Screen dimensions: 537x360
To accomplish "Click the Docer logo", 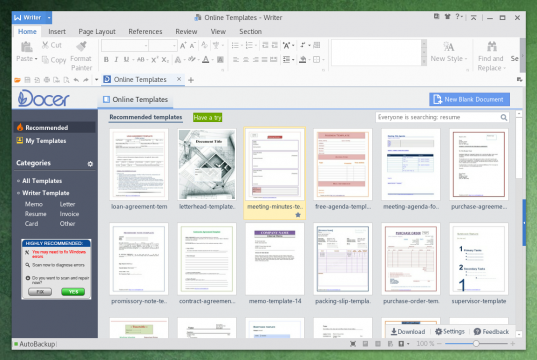I will pos(43,98).
